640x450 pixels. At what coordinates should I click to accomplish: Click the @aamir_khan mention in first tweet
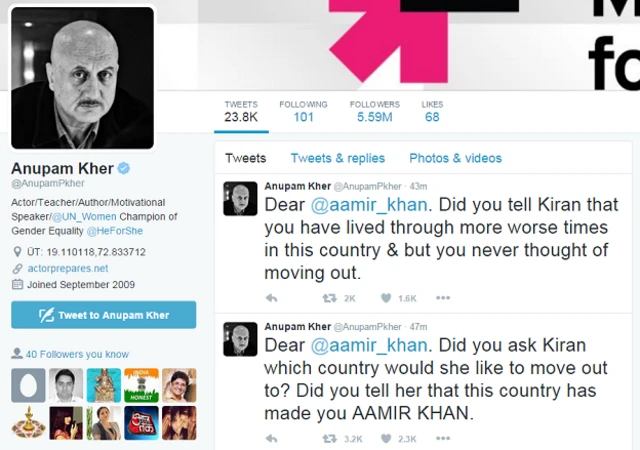click(369, 205)
